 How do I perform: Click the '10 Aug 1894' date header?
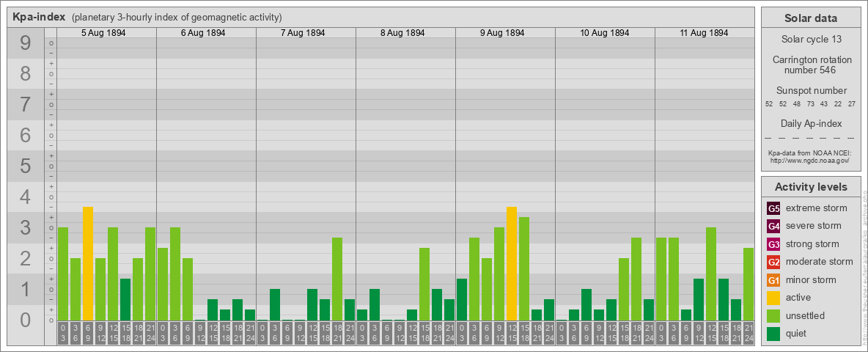pos(605,33)
